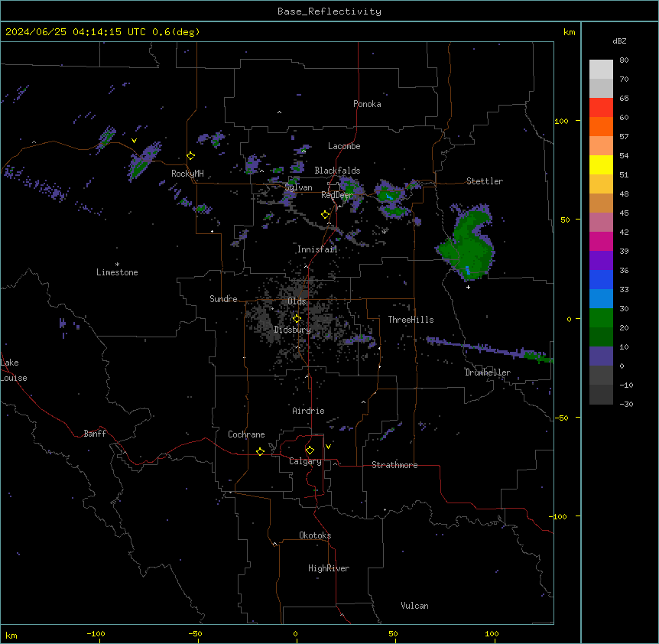The height and width of the screenshot is (644, 659).
Task: Click the Sundre town label
Action: click(x=223, y=299)
